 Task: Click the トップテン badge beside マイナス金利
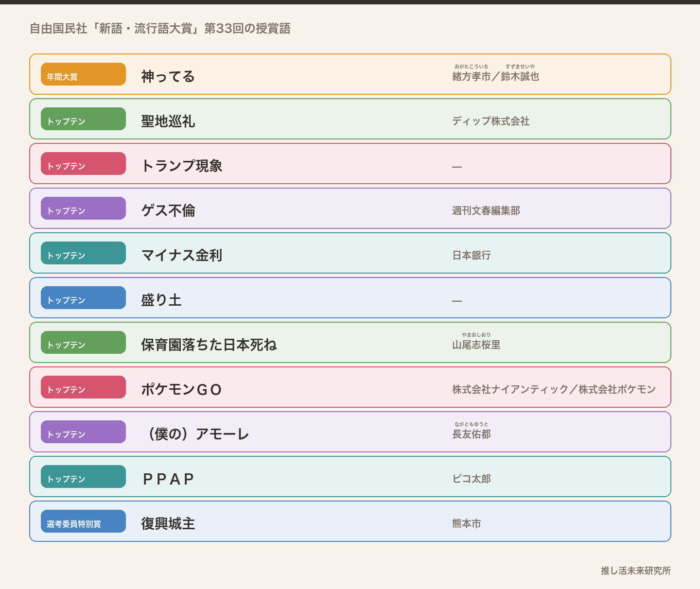coord(83,253)
